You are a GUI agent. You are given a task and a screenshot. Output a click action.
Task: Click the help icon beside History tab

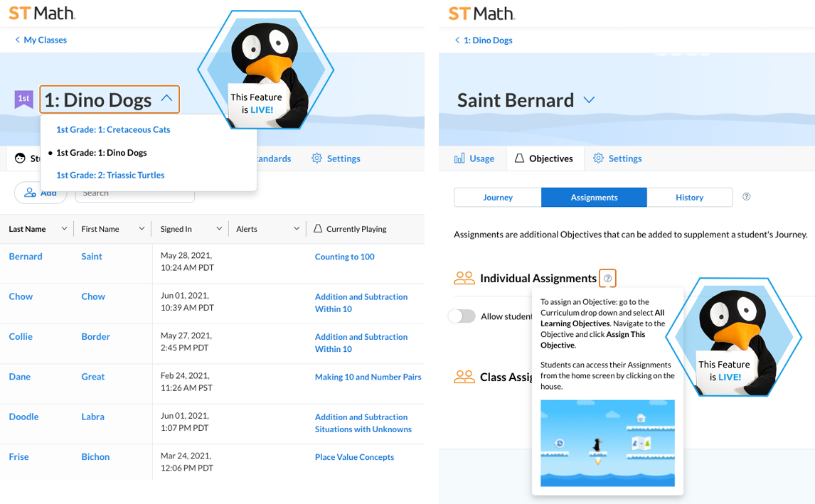(747, 196)
